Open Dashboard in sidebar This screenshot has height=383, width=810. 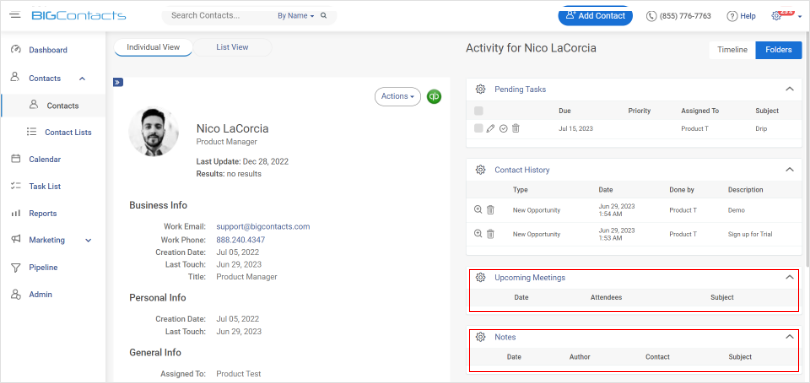pyautogui.click(x=48, y=50)
